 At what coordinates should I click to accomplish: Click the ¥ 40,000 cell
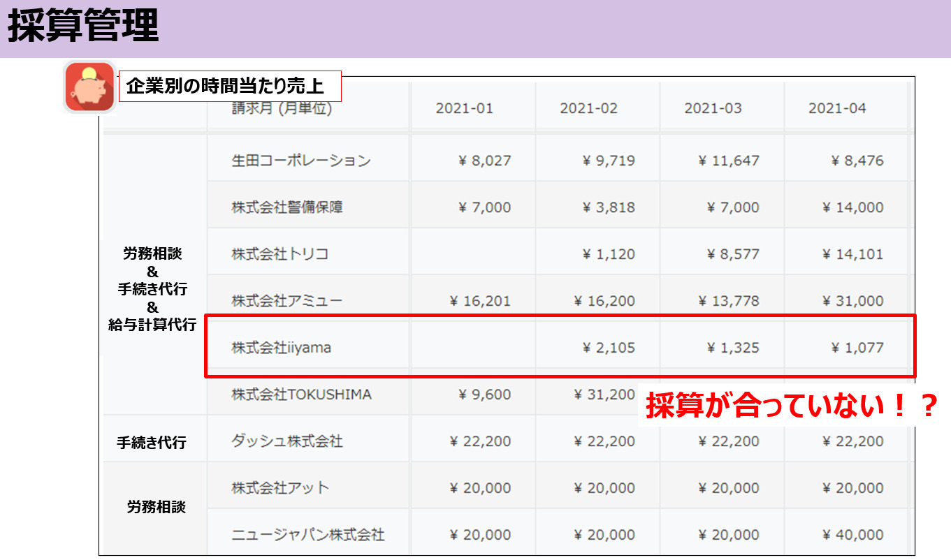tap(853, 535)
